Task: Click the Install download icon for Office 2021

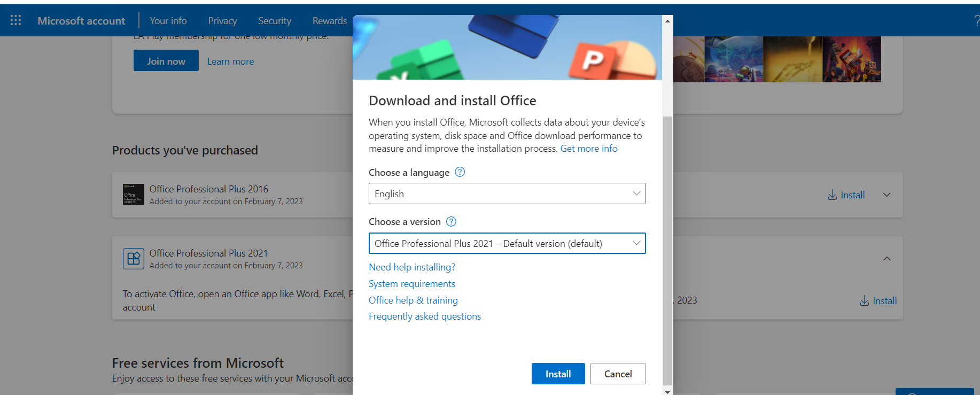Action: click(x=864, y=301)
